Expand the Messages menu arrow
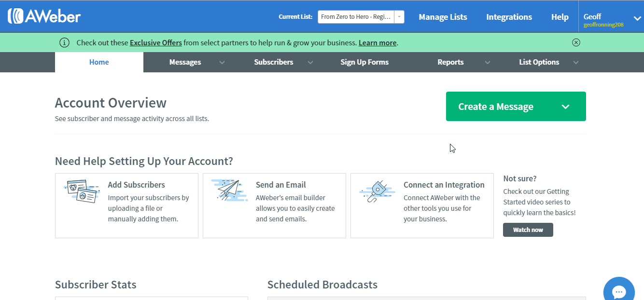 (x=222, y=62)
